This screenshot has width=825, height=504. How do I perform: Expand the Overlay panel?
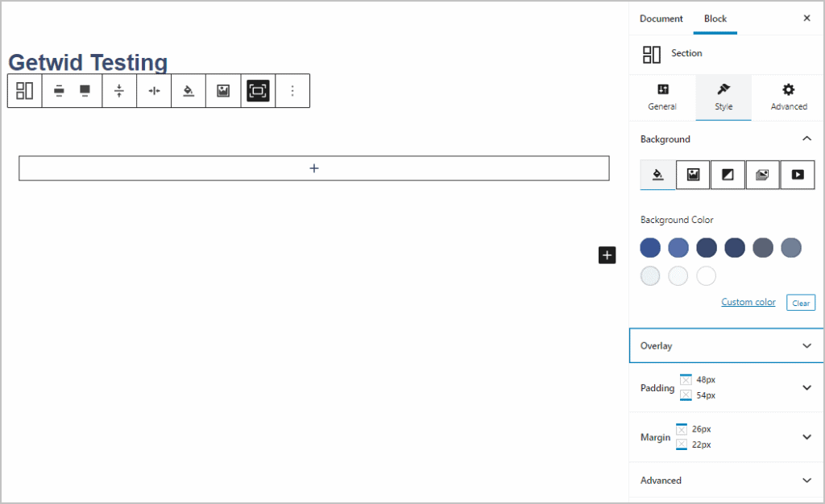726,345
